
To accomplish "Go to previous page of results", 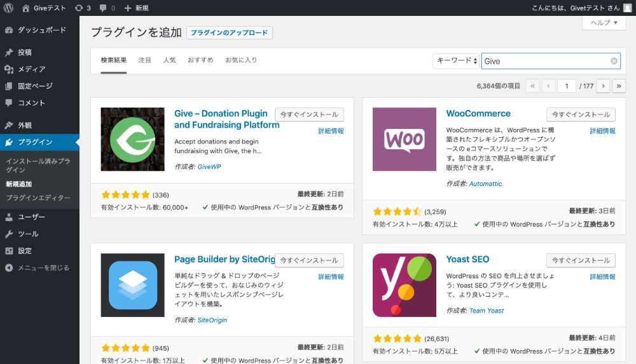I will (548, 86).
